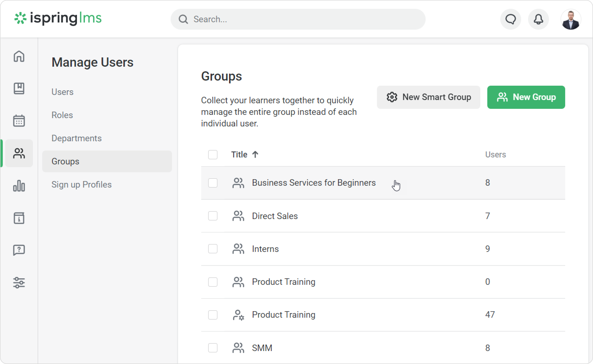
Task: Click the New Smart Group button
Action: [428, 97]
